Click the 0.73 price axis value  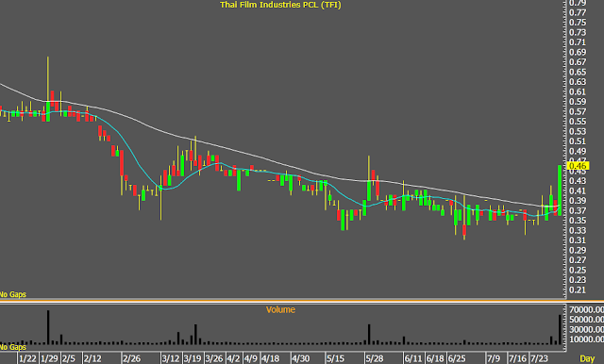[x=578, y=32]
